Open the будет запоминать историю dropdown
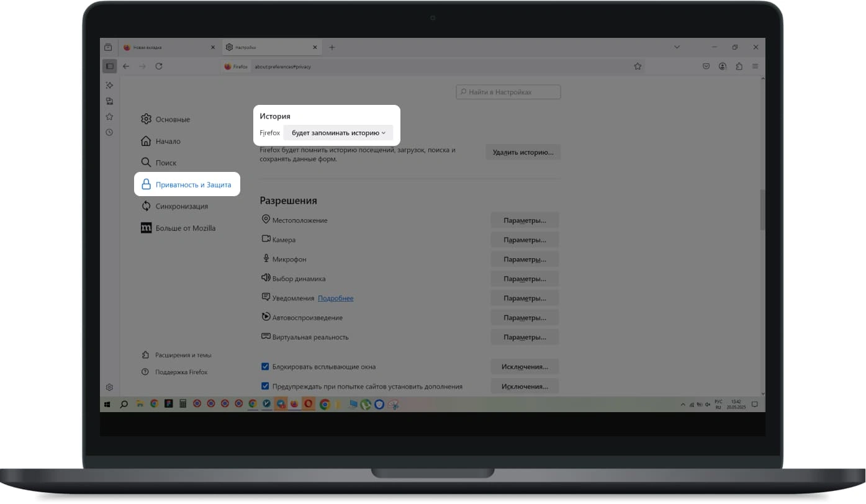This screenshot has width=866, height=504. 338,133
